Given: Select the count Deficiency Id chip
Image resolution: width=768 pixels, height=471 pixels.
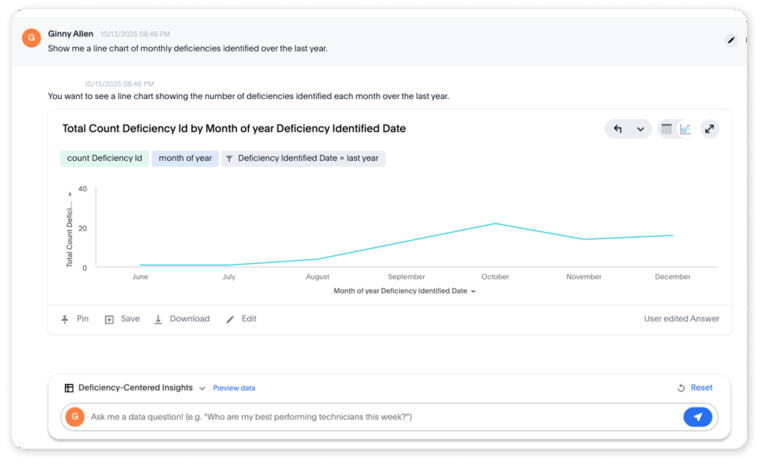Looking at the screenshot, I should tap(104, 158).
